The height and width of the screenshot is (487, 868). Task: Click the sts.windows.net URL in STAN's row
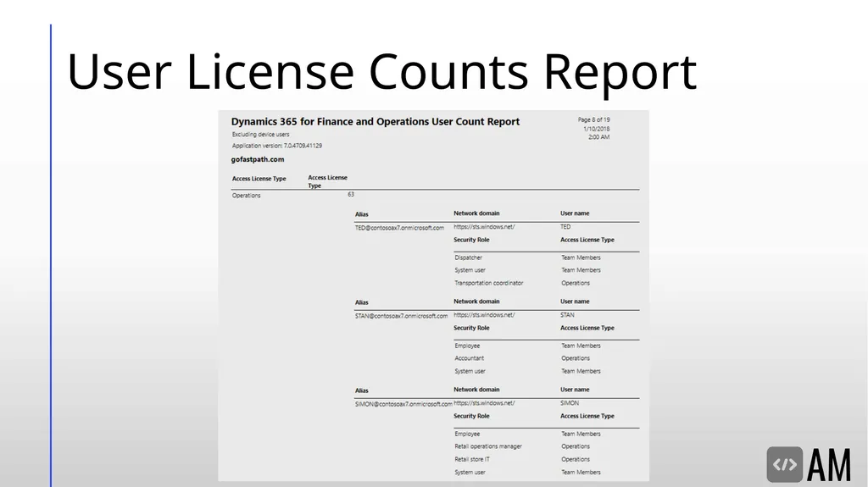(484, 315)
